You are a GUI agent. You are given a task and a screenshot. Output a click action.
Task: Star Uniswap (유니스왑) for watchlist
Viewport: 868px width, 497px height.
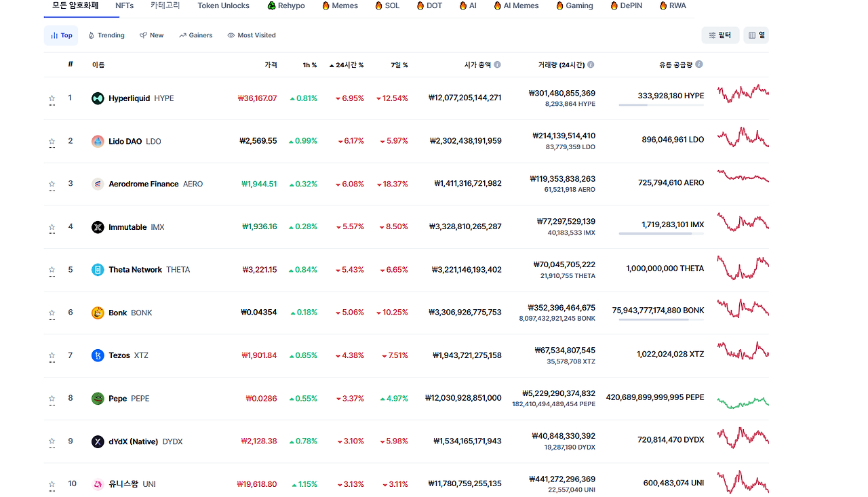pos(52,484)
